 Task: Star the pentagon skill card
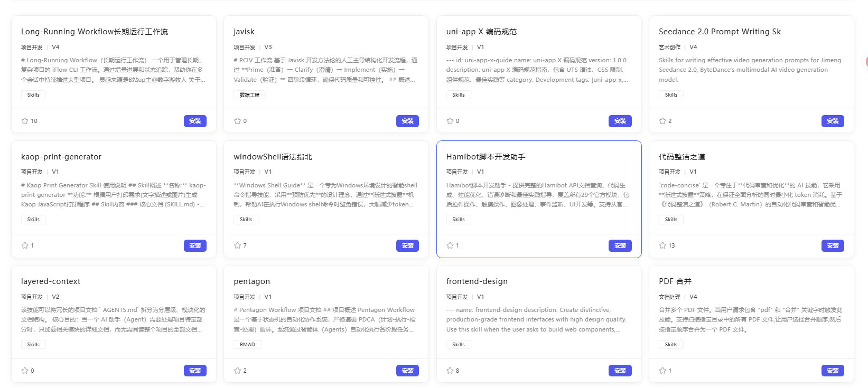click(x=237, y=371)
